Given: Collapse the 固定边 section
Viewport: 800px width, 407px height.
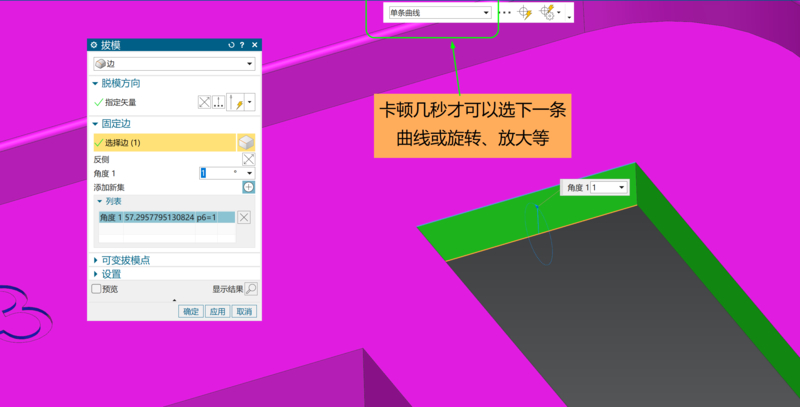Looking at the screenshot, I should (x=95, y=123).
